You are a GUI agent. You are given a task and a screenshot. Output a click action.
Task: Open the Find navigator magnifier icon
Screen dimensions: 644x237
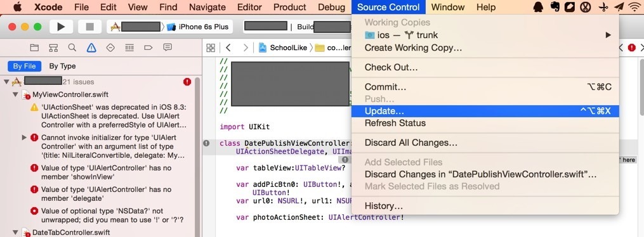point(72,48)
